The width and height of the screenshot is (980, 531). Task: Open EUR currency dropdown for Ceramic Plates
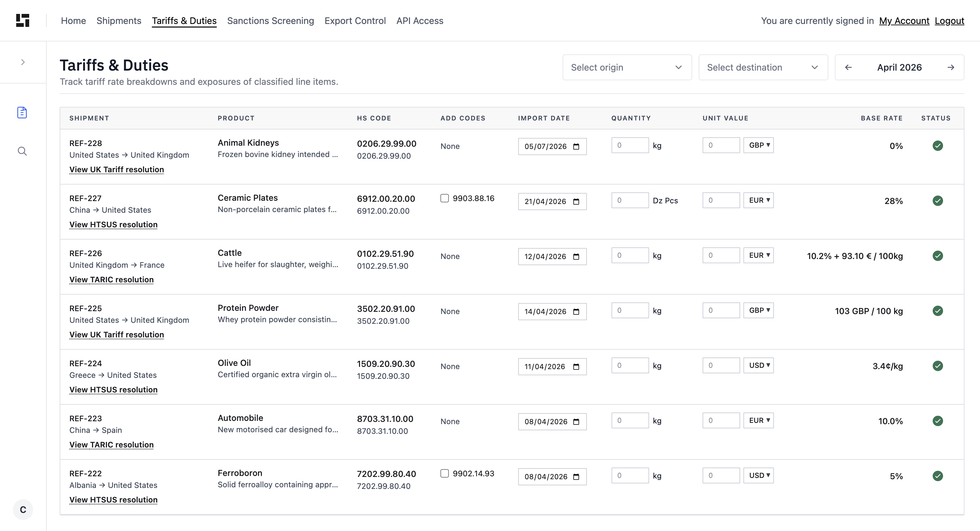pos(759,200)
